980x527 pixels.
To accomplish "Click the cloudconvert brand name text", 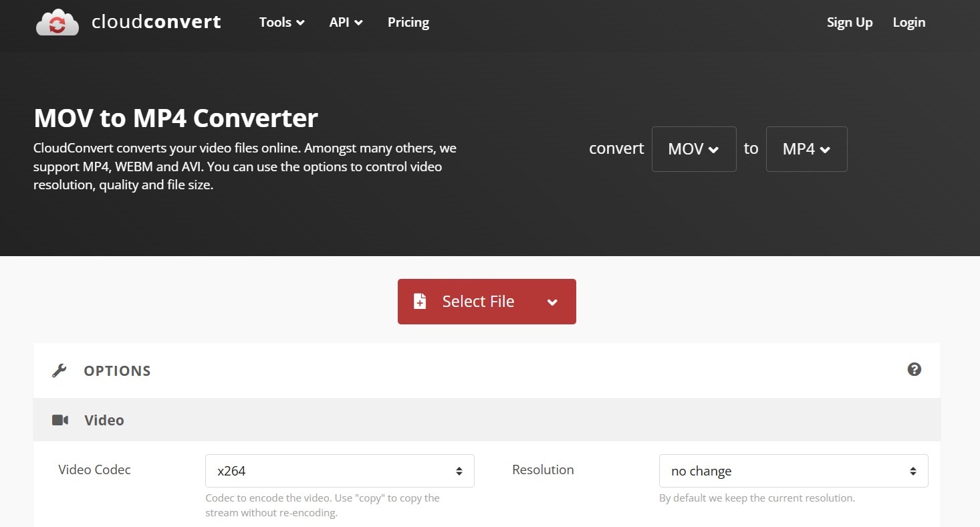I will 156,22.
